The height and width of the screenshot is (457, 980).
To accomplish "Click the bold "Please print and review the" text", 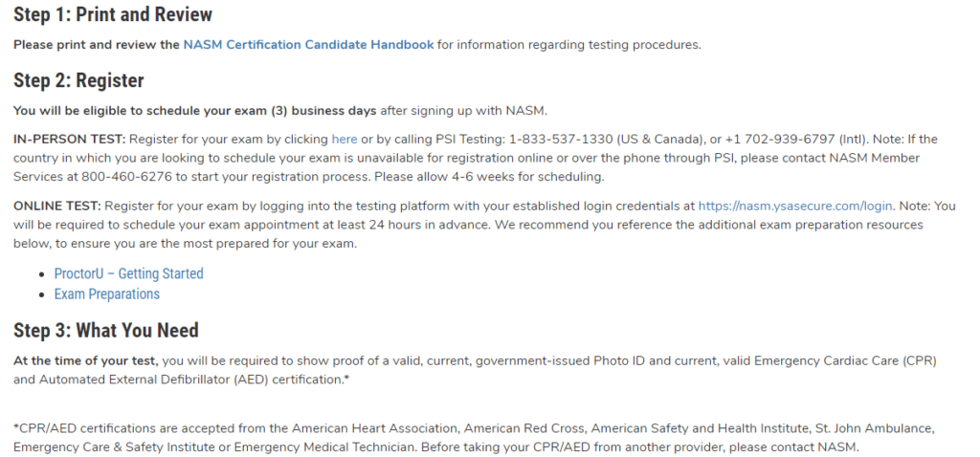I will 97,45.
